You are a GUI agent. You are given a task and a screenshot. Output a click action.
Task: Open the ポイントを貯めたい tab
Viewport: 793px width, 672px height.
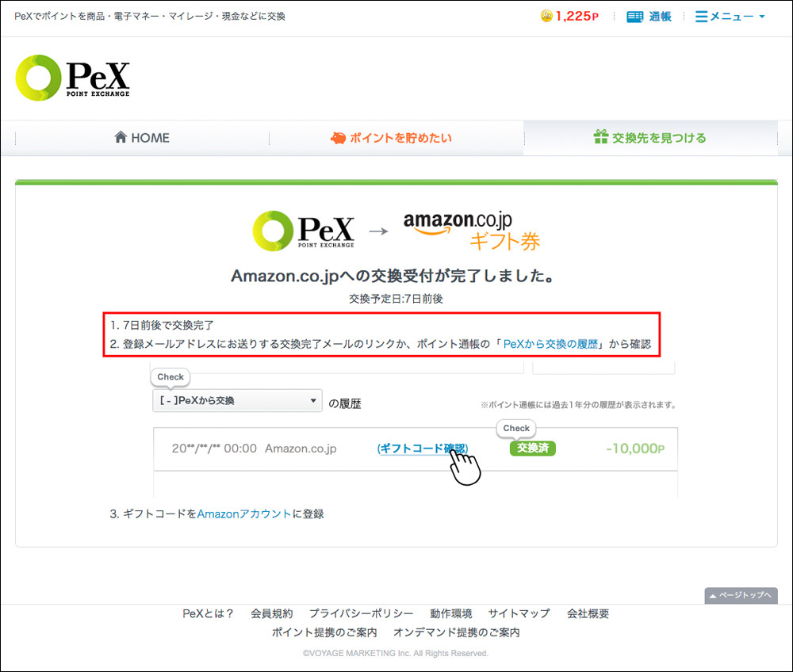coord(391,138)
